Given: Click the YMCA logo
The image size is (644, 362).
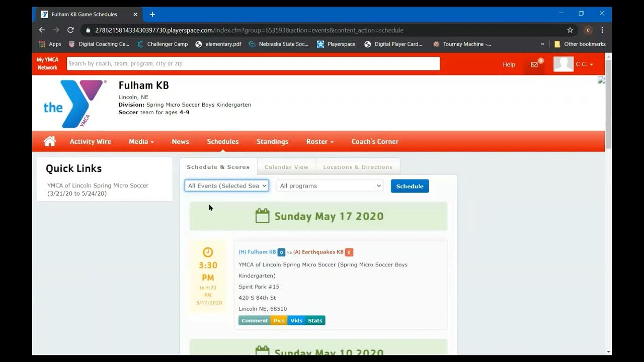Looking at the screenshot, I should 74,104.
